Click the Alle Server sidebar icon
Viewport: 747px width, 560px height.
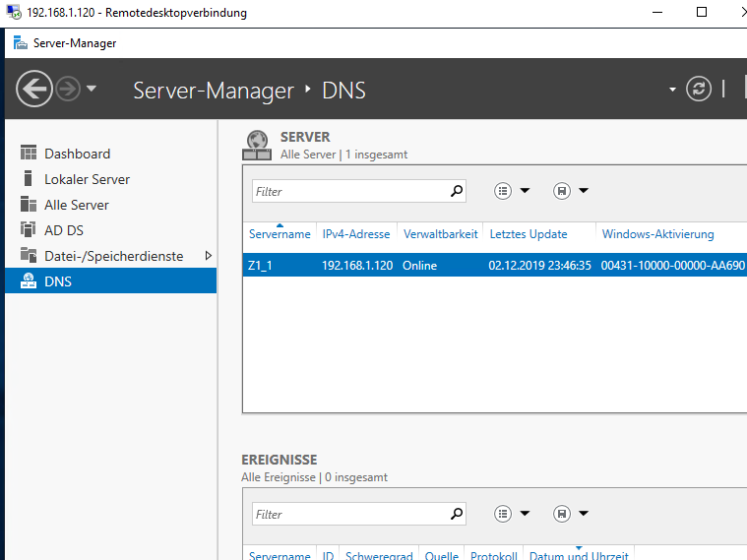[x=29, y=204]
